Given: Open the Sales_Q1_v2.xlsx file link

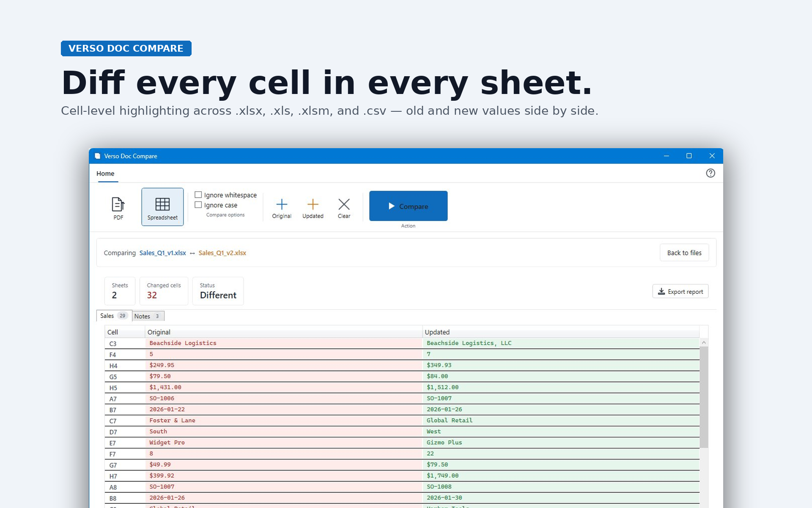Looking at the screenshot, I should click(222, 253).
